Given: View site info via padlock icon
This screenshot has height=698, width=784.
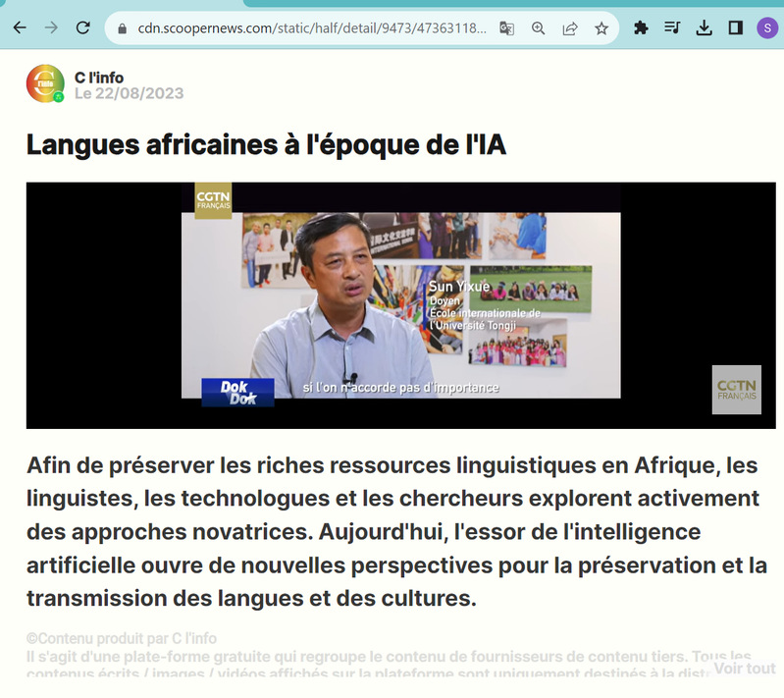Looking at the screenshot, I should point(122,28).
